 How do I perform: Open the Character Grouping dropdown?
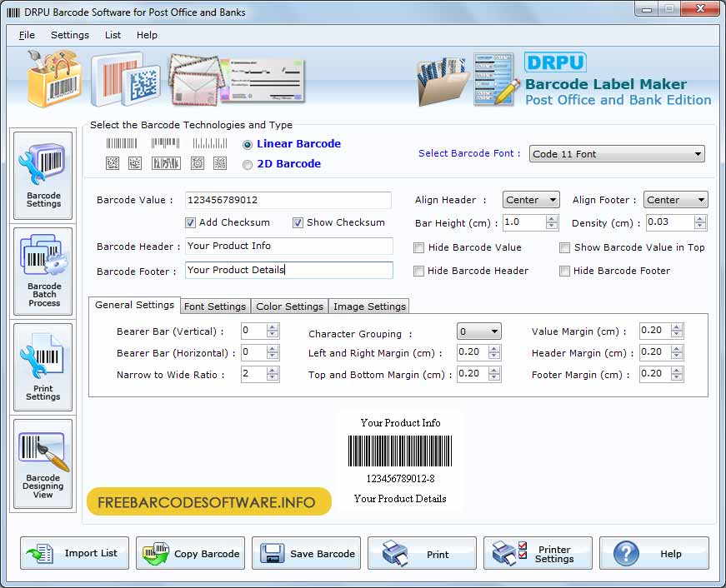(478, 331)
